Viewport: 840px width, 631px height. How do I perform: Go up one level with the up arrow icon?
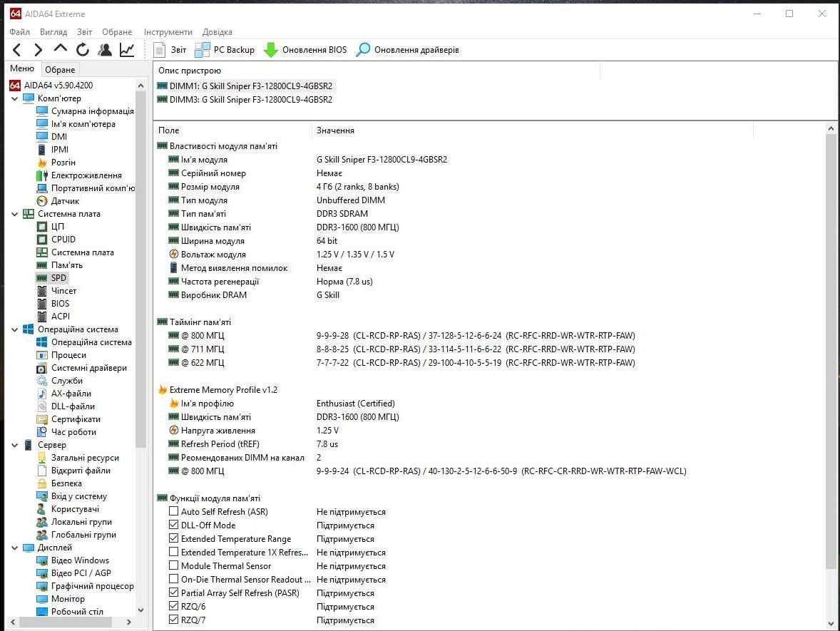[x=61, y=48]
